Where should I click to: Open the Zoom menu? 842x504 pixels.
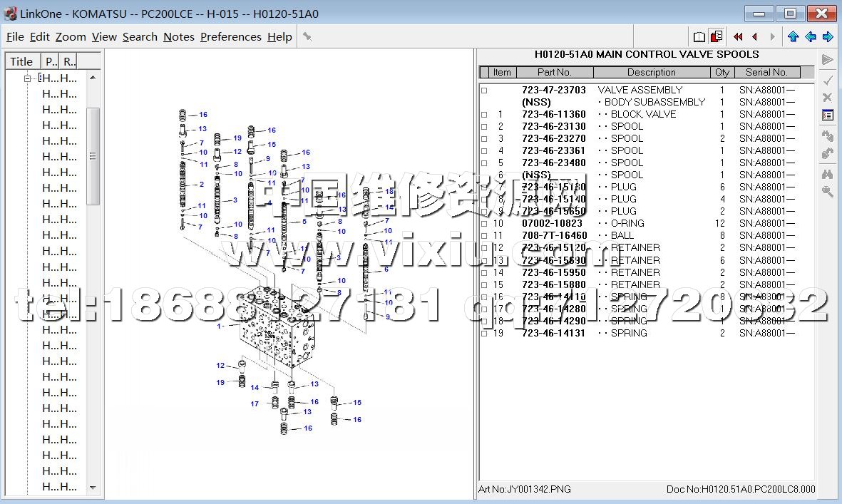pos(71,37)
